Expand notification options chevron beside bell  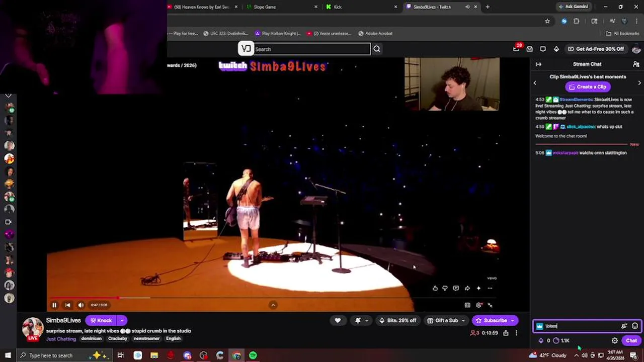point(366,320)
